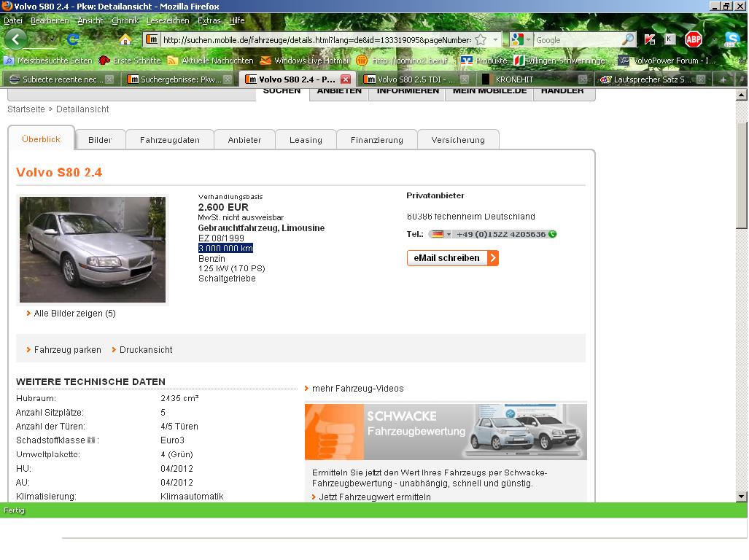Click the search magnifier icon in Google box
The image size is (749, 560).
(x=628, y=39)
